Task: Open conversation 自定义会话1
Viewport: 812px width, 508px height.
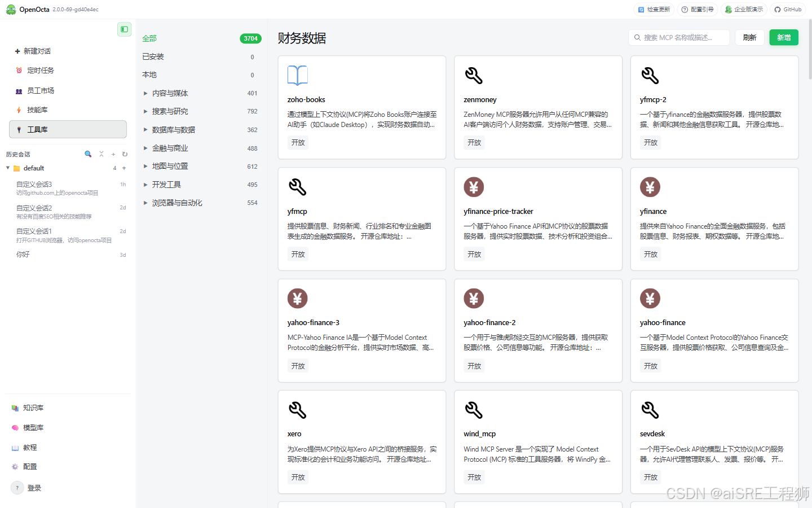Action: click(x=68, y=235)
